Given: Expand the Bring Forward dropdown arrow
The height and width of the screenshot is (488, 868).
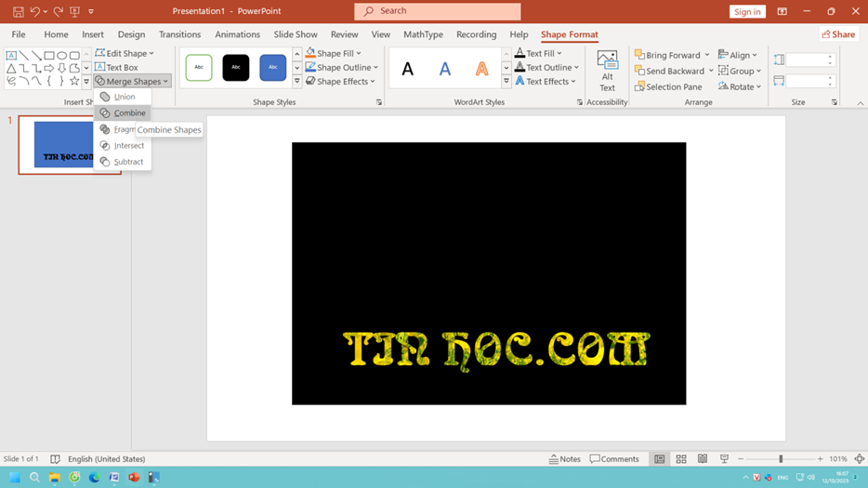Looking at the screenshot, I should (x=707, y=55).
